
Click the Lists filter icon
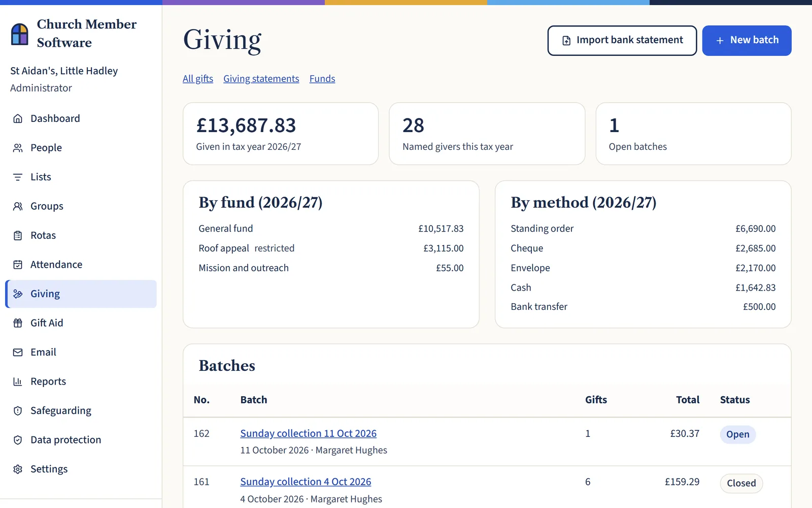point(18,177)
